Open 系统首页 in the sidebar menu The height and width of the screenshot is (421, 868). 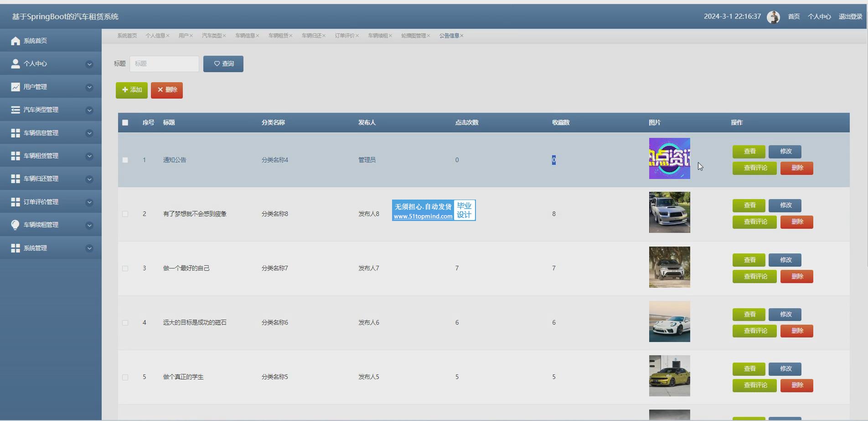51,41
